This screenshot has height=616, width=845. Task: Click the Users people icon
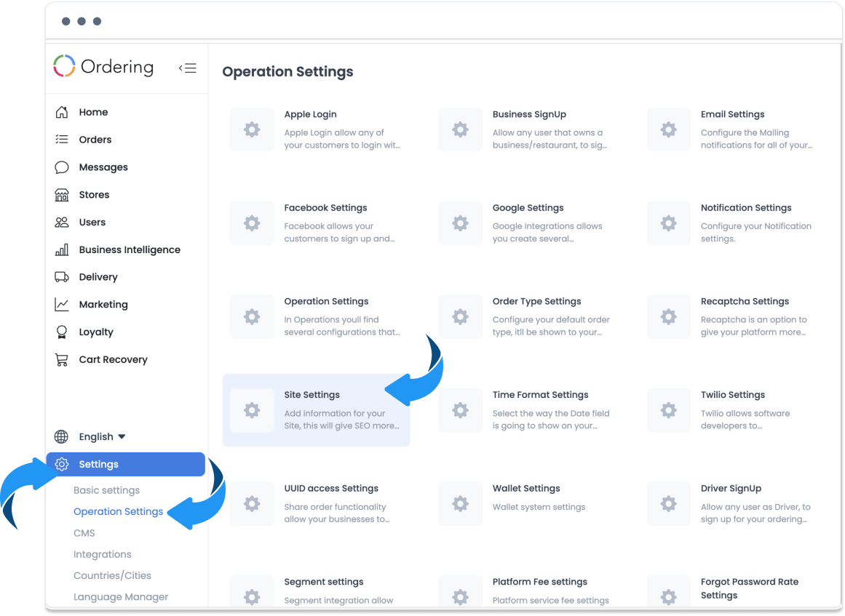(x=61, y=222)
